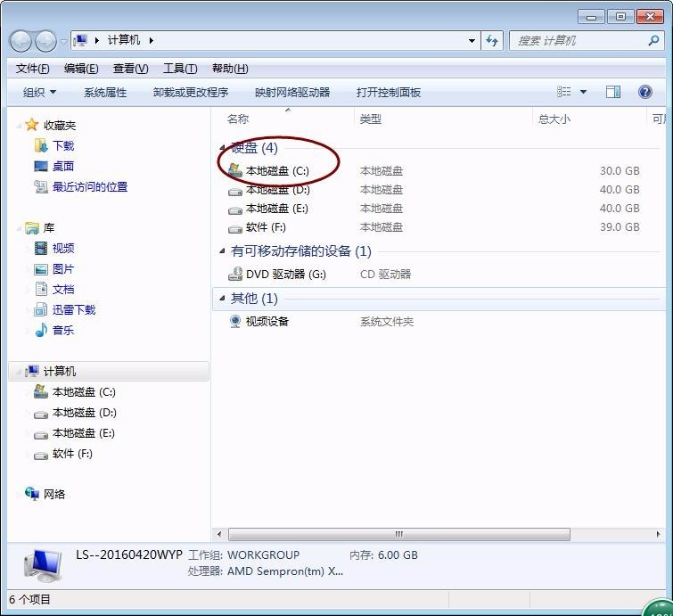This screenshot has height=616, width=673.
Task: Click 卸载或更改程序 button
Action: [x=191, y=93]
